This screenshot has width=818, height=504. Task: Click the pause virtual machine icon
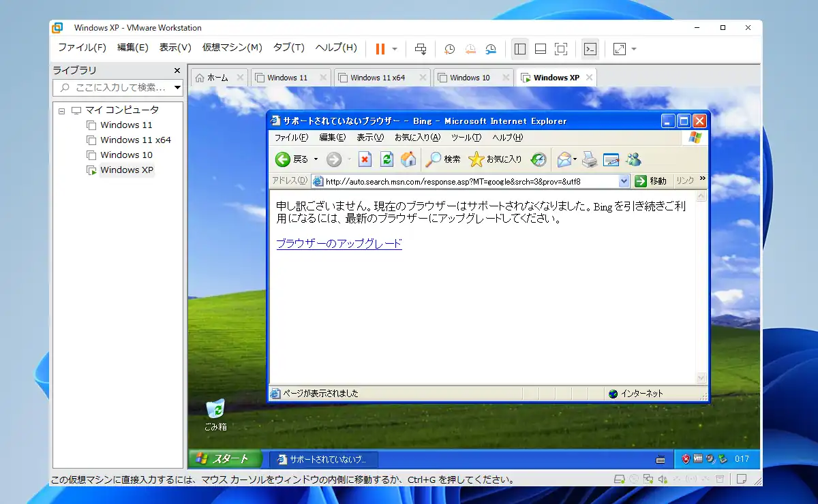tap(380, 49)
